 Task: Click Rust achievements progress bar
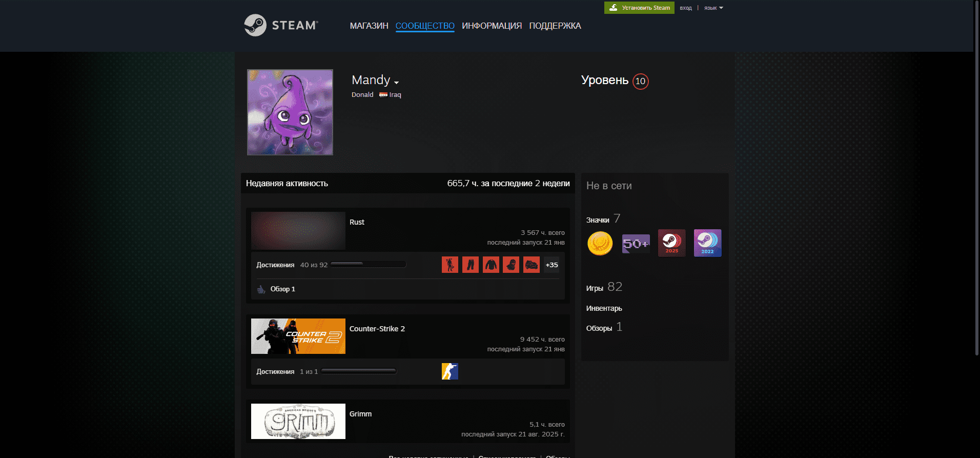(x=368, y=265)
